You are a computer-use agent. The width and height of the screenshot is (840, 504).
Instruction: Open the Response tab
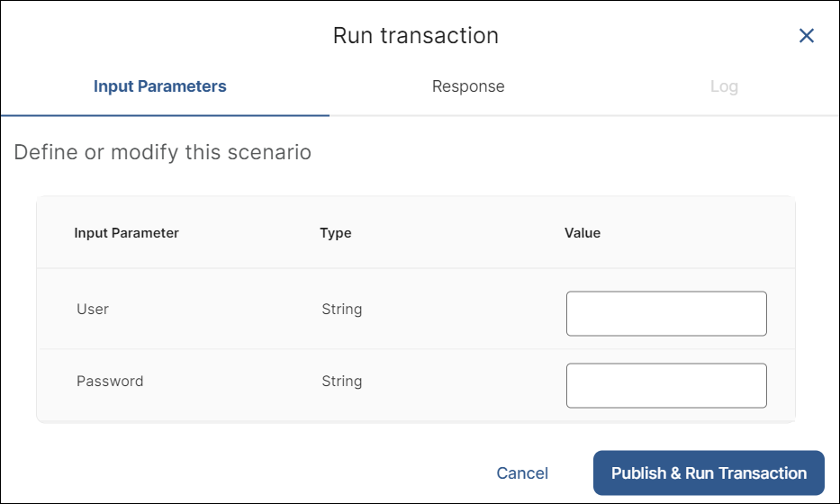point(468,86)
